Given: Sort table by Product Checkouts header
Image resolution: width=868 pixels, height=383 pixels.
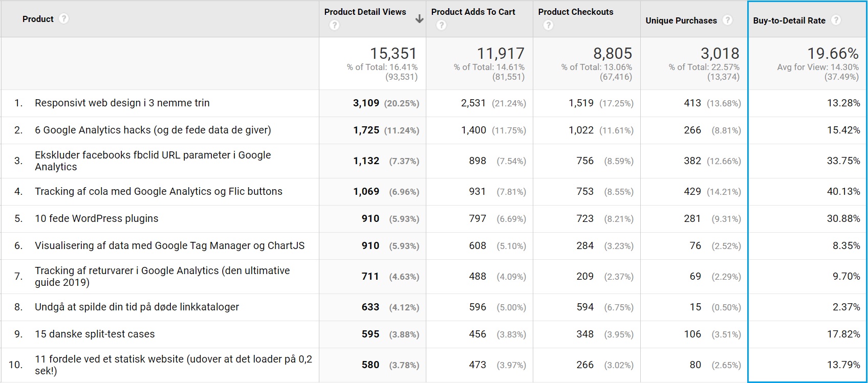Looking at the screenshot, I should pyautogui.click(x=575, y=12).
